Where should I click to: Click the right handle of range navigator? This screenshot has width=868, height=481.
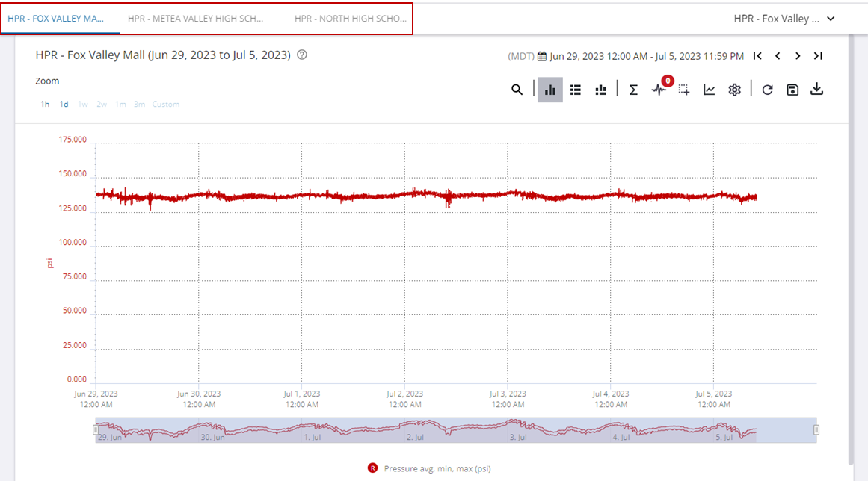816,429
